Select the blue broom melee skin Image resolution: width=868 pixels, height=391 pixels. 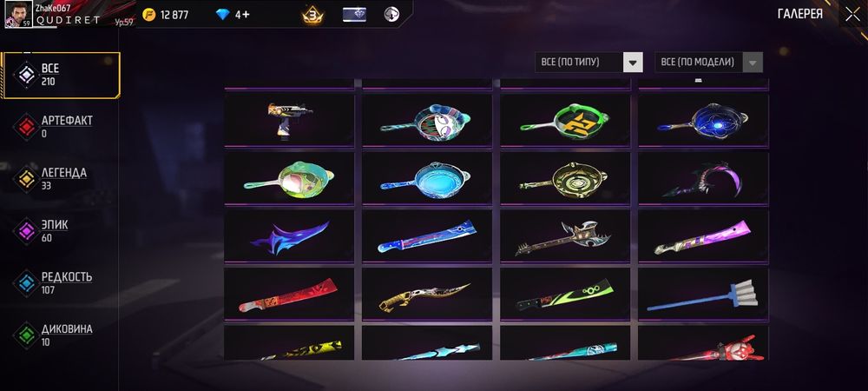[x=703, y=294]
